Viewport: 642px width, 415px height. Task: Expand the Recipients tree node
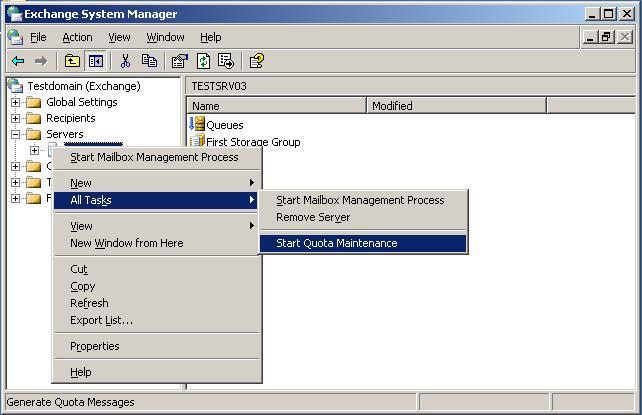coord(16,118)
